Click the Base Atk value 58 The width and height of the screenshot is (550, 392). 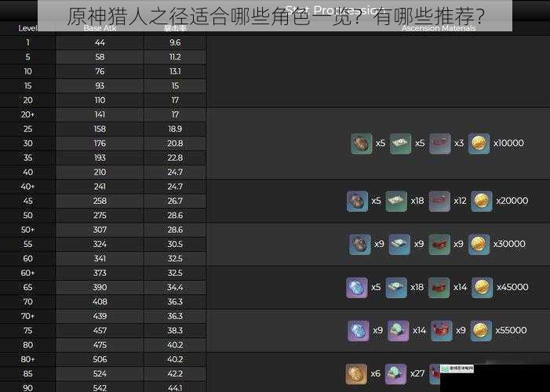click(x=100, y=56)
